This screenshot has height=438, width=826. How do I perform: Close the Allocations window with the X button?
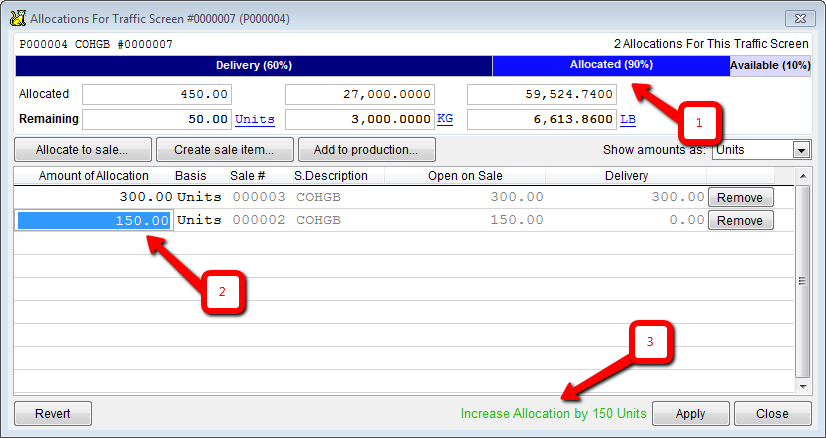click(x=800, y=18)
